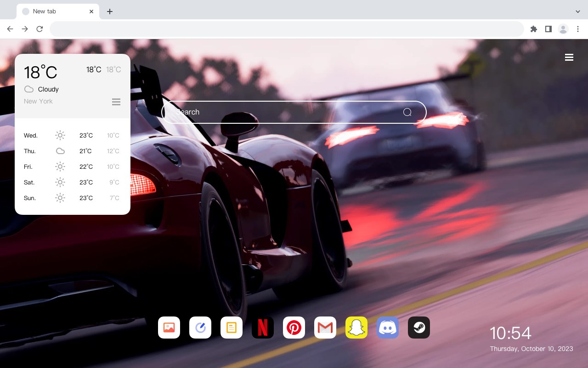Open the Netflix shortcut icon
The height and width of the screenshot is (368, 588).
[x=263, y=328]
